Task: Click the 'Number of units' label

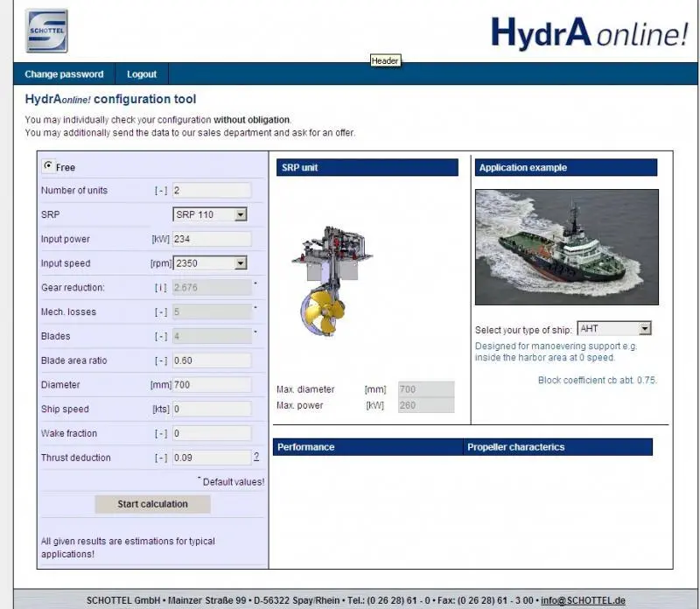Action: click(74, 191)
